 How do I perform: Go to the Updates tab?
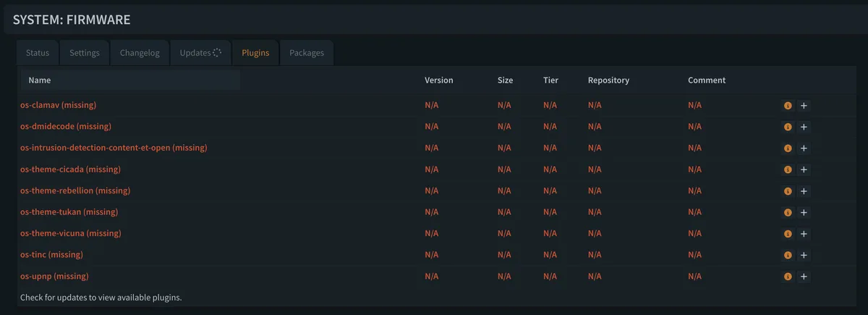click(x=200, y=53)
